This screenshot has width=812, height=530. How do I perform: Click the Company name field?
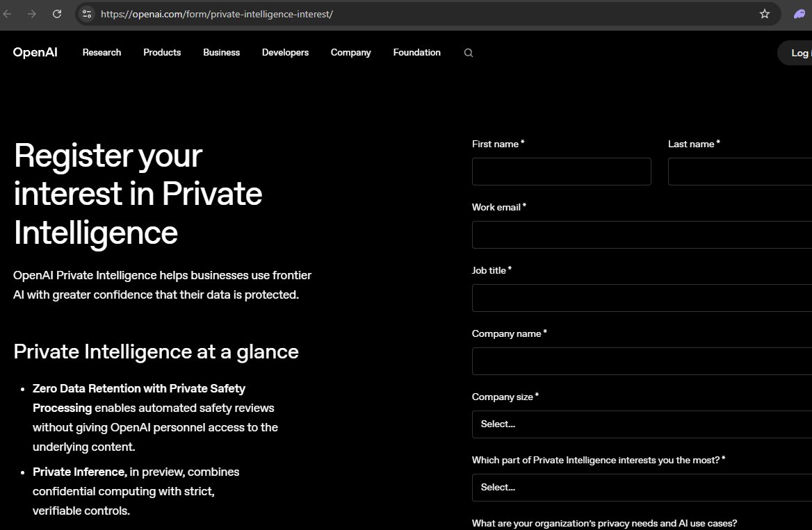(642, 361)
